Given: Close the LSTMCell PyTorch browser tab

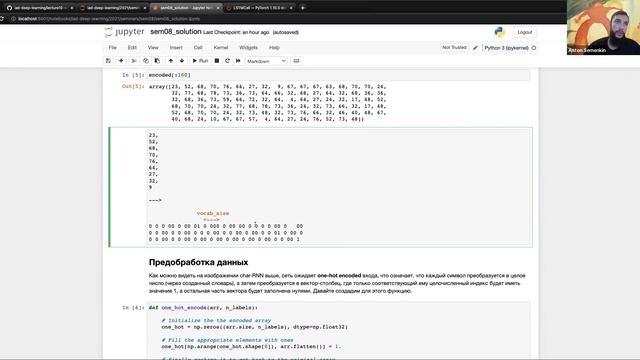Looking at the screenshot, I should (291, 8).
